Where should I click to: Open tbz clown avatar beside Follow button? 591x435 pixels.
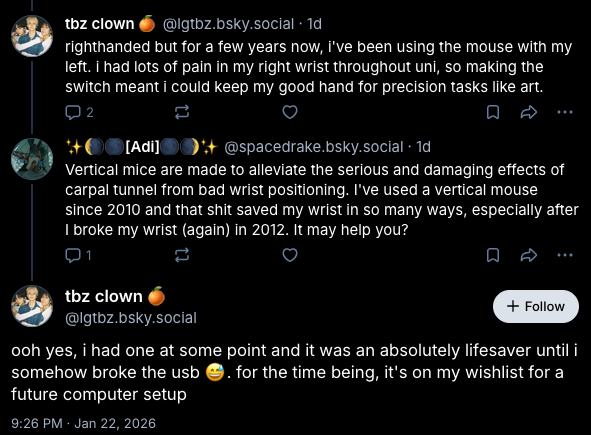(x=32, y=306)
